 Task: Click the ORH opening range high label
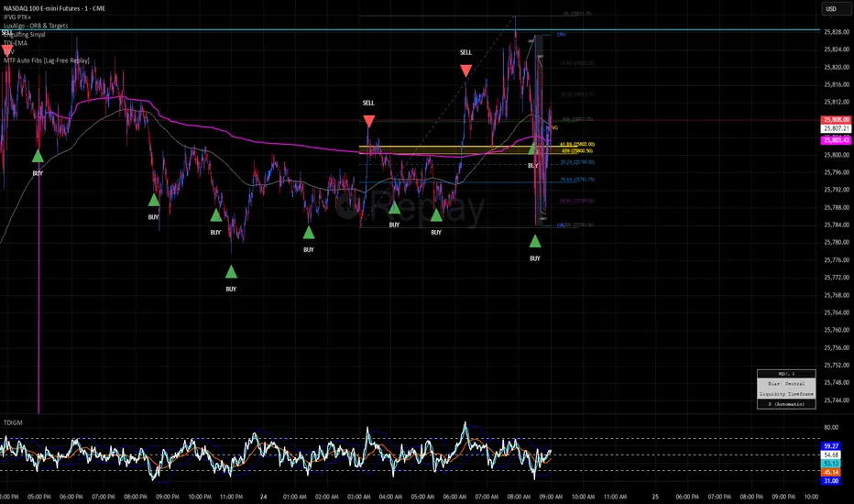(561, 34)
